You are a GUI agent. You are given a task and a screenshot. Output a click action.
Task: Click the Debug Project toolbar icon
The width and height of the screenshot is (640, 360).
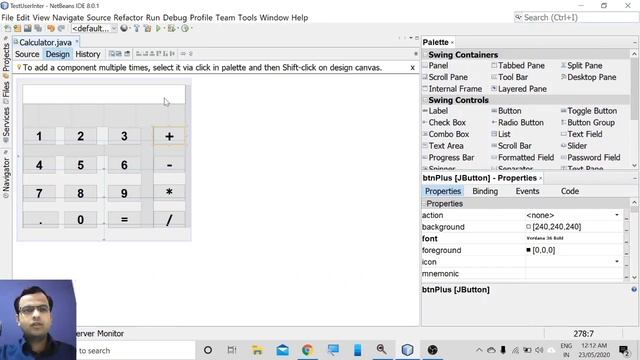171,29
